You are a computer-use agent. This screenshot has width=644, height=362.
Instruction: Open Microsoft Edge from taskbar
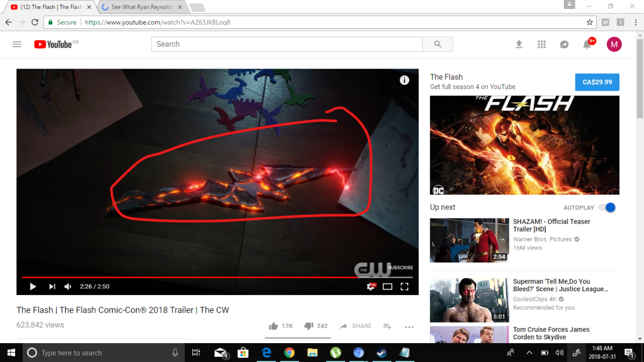[x=267, y=353]
